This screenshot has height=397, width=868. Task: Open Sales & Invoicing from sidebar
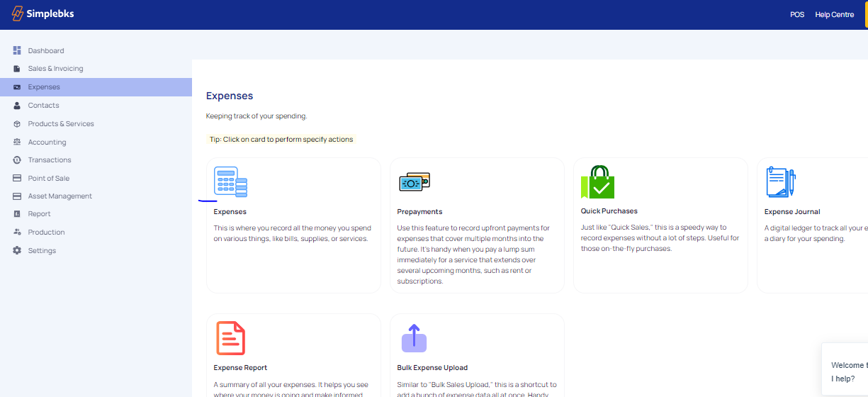click(55, 69)
